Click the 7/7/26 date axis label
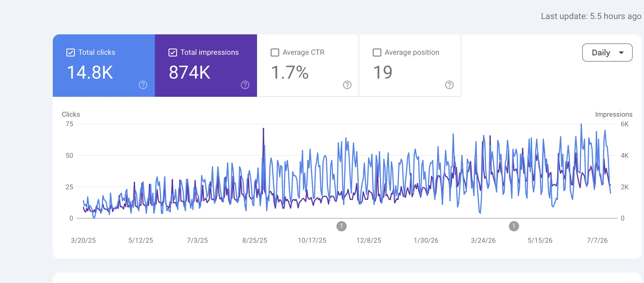The height and width of the screenshot is (283, 644). coord(597,240)
